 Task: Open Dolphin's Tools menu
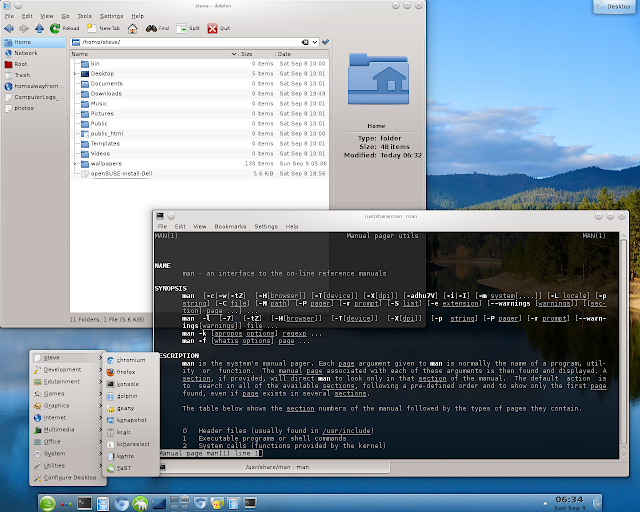coord(84,16)
